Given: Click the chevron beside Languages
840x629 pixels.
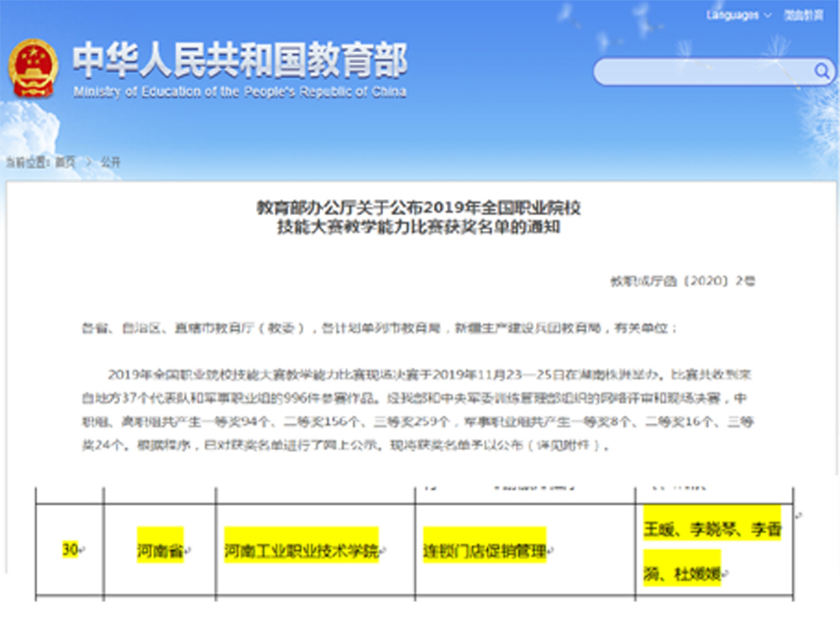Looking at the screenshot, I should (768, 15).
